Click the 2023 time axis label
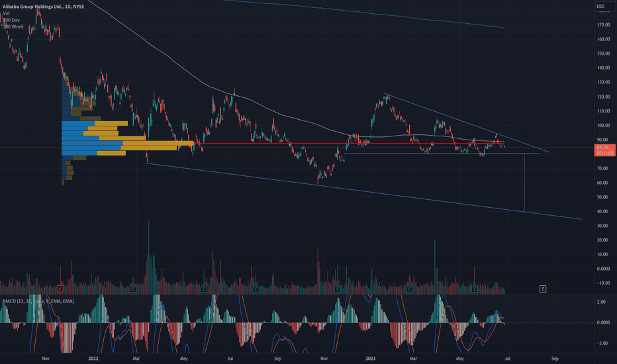 [x=370, y=359]
